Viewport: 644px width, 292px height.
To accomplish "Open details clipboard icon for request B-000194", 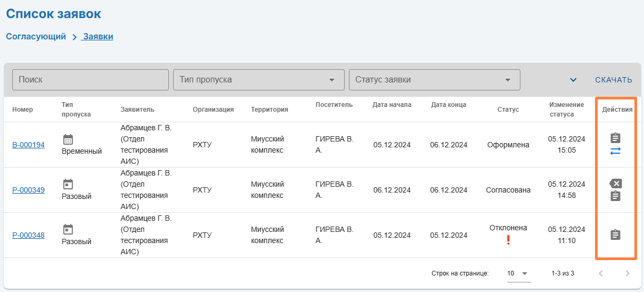I will [615, 138].
